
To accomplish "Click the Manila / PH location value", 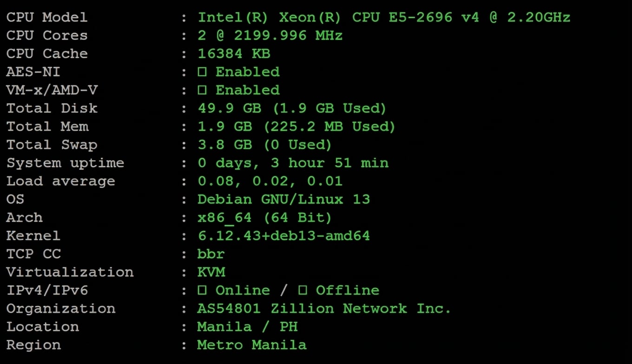I will pos(247,327).
